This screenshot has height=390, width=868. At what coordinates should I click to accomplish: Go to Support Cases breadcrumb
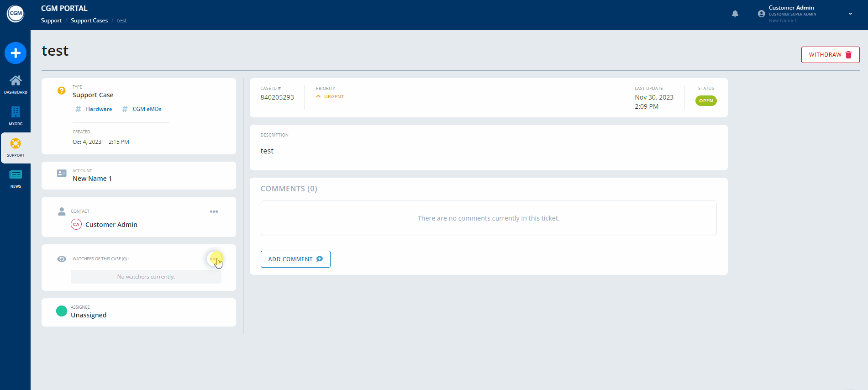coord(89,21)
